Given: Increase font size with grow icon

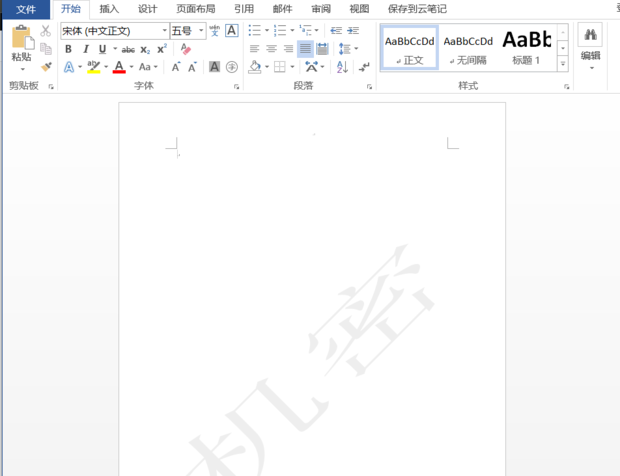Looking at the screenshot, I should (x=176, y=67).
